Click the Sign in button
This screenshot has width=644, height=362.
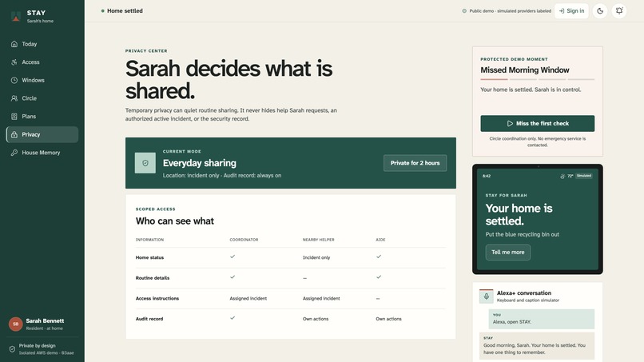pos(571,11)
